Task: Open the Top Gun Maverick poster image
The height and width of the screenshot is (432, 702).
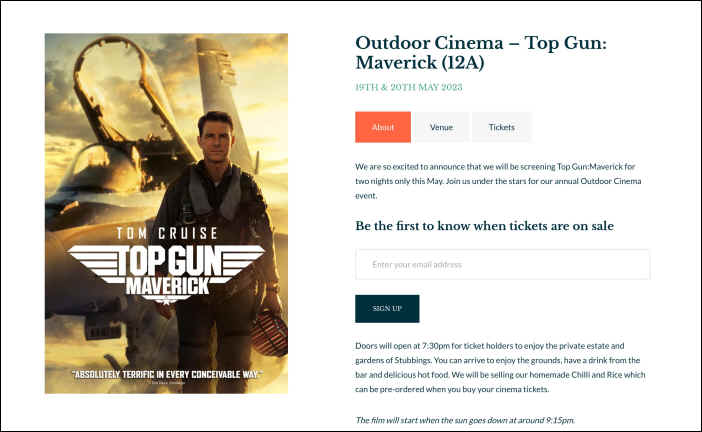Action: [166, 214]
